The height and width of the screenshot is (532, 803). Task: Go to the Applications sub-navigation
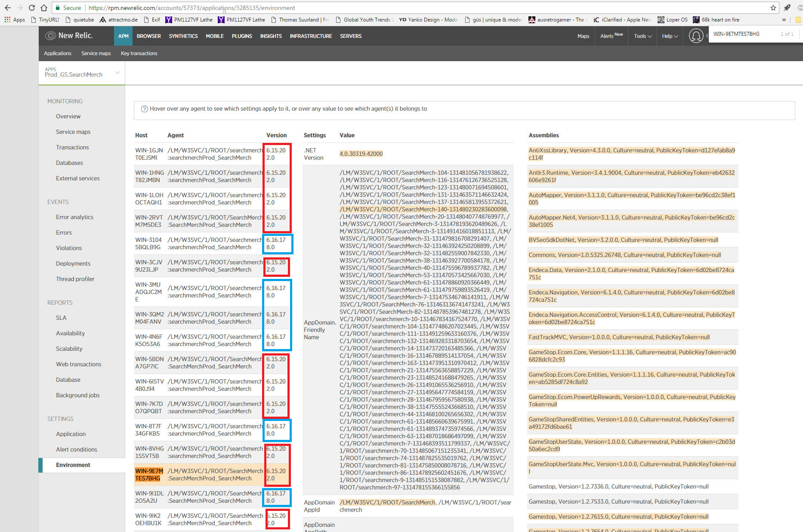pyautogui.click(x=58, y=53)
